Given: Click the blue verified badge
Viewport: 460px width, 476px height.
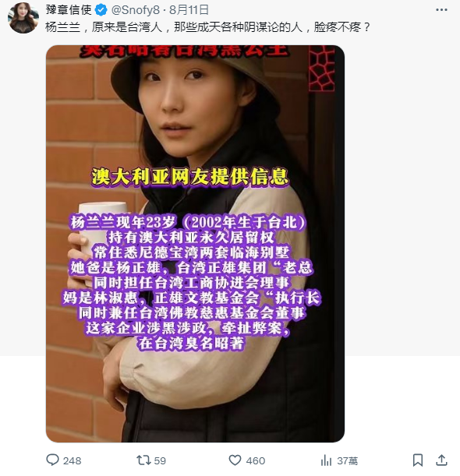Looking at the screenshot, I should (101, 10).
